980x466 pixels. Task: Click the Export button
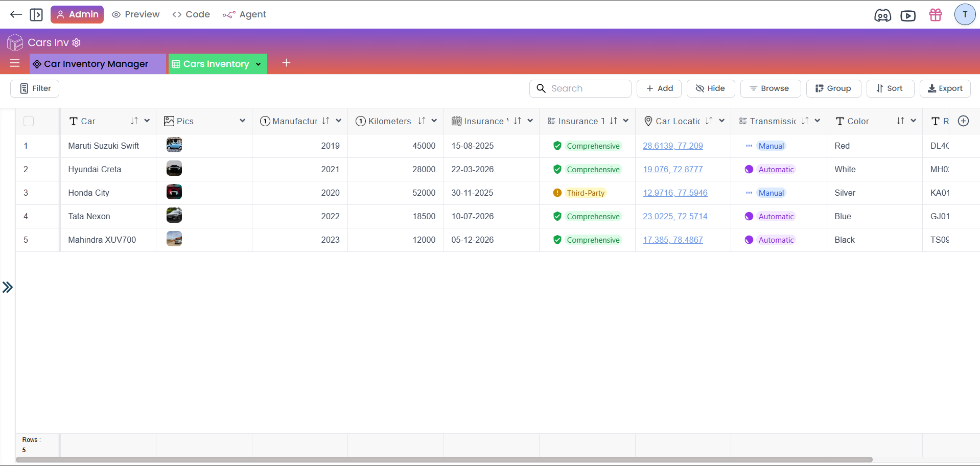(945, 88)
